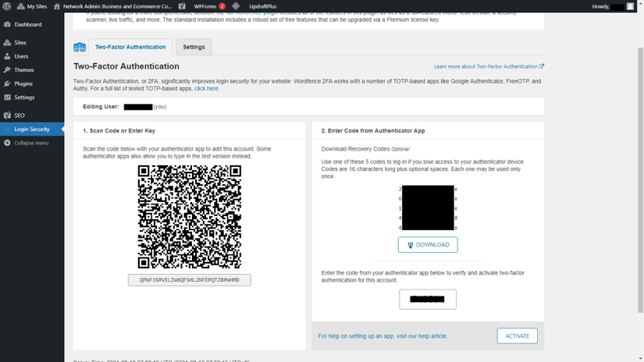Collapse the admin sidebar menu
Screen dimensions: 644x362
click(32, 143)
